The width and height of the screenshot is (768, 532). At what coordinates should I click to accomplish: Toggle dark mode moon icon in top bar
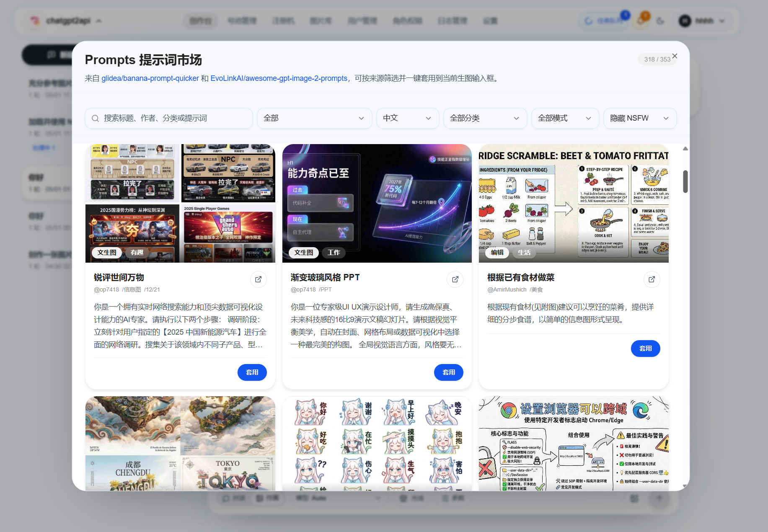coord(660,21)
